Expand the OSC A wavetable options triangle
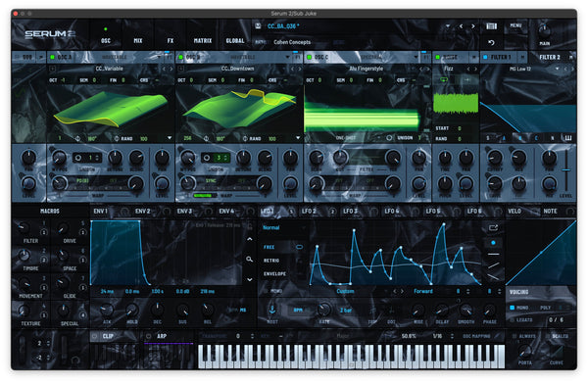588x383 pixels. point(170,138)
